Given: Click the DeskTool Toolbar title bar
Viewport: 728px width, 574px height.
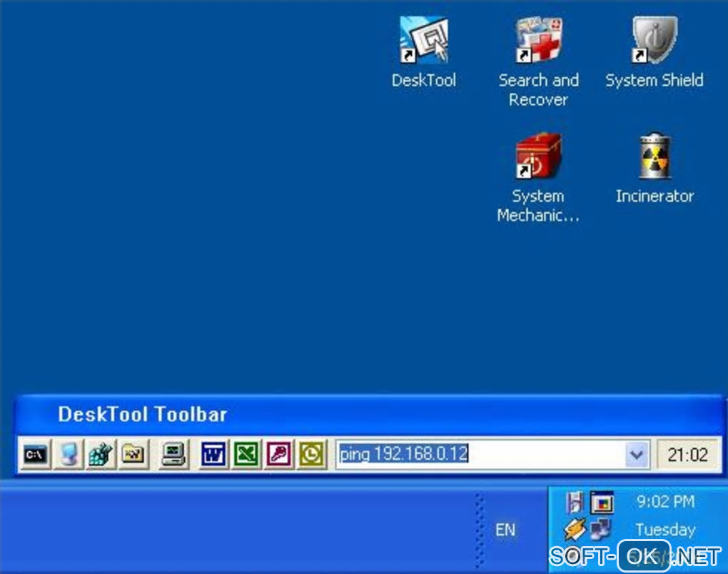Looking at the screenshot, I should 369,414.
